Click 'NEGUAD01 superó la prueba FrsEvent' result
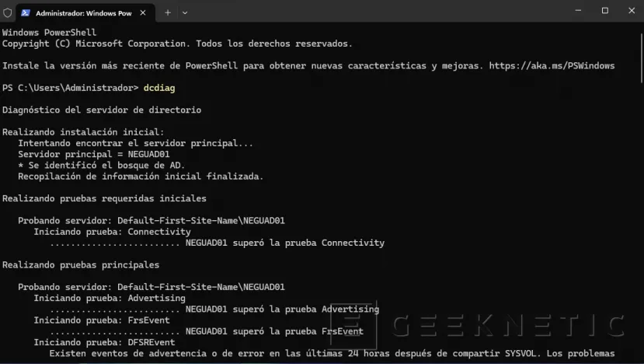Image resolution: width=644 pixels, height=364 pixels. [x=274, y=331]
